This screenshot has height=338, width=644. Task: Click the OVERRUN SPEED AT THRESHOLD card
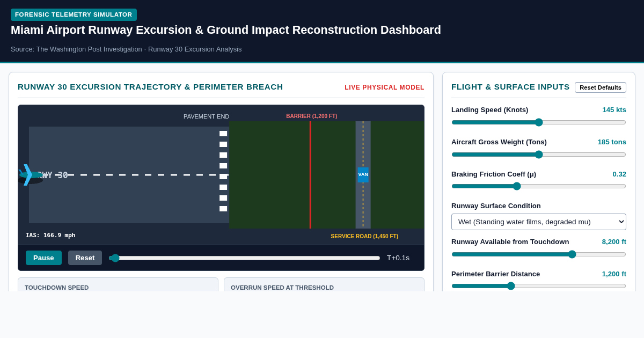click(324, 285)
